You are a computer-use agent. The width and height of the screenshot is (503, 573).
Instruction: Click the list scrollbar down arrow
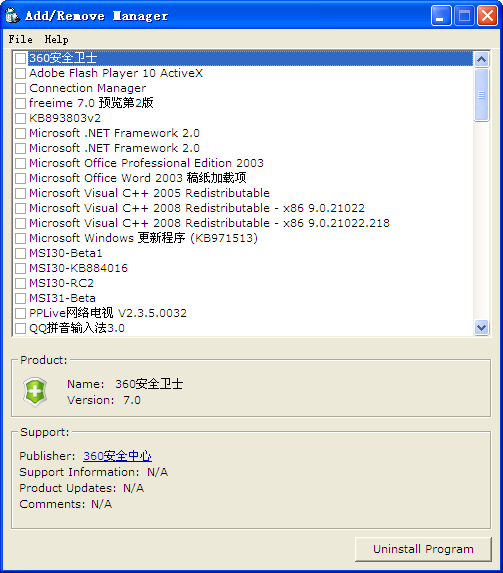[481, 327]
